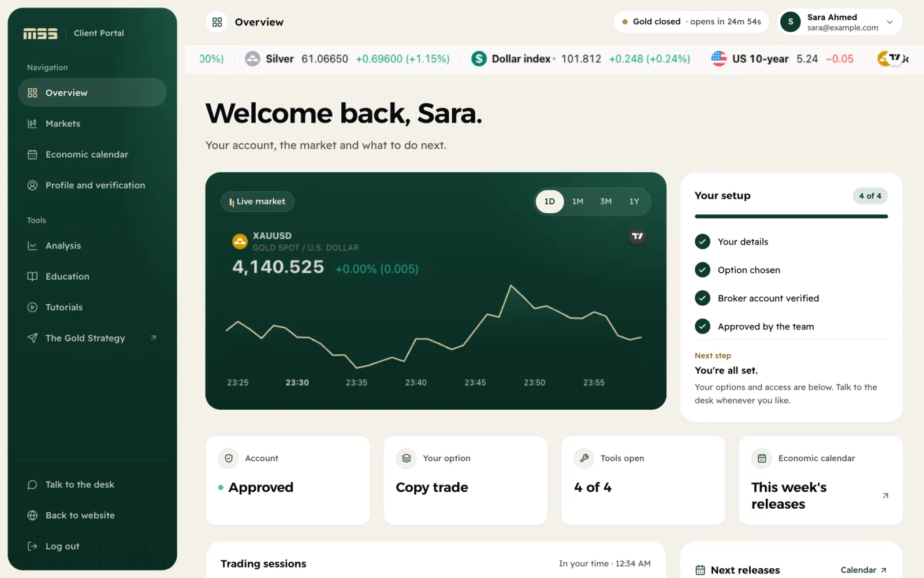Open the Overview navigation item
This screenshot has height=578, width=924.
pos(92,92)
